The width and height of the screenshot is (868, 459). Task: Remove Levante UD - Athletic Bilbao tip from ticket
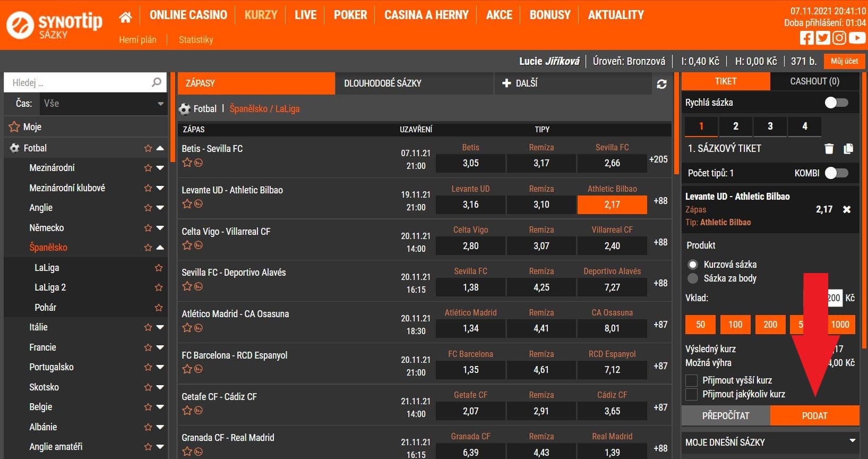847,209
